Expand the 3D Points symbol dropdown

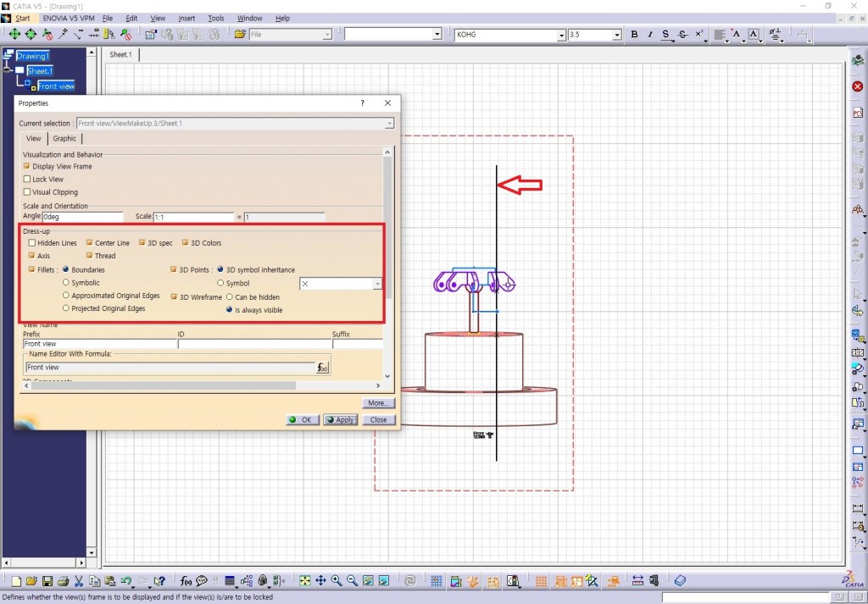coord(377,284)
